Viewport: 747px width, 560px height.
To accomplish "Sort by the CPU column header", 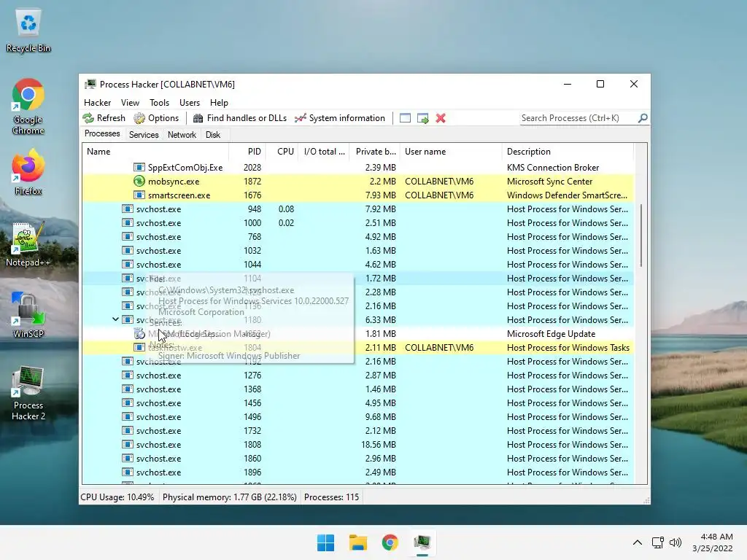I will pos(282,152).
